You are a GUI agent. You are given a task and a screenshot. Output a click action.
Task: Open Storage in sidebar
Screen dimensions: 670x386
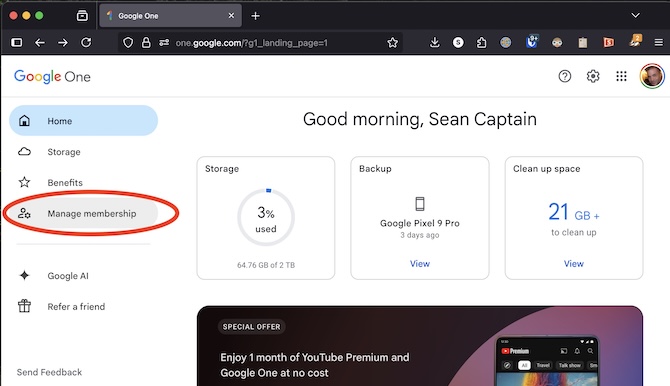(x=83, y=152)
